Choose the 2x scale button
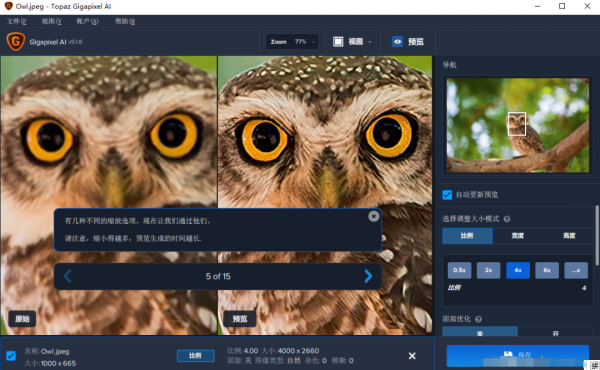 488,270
